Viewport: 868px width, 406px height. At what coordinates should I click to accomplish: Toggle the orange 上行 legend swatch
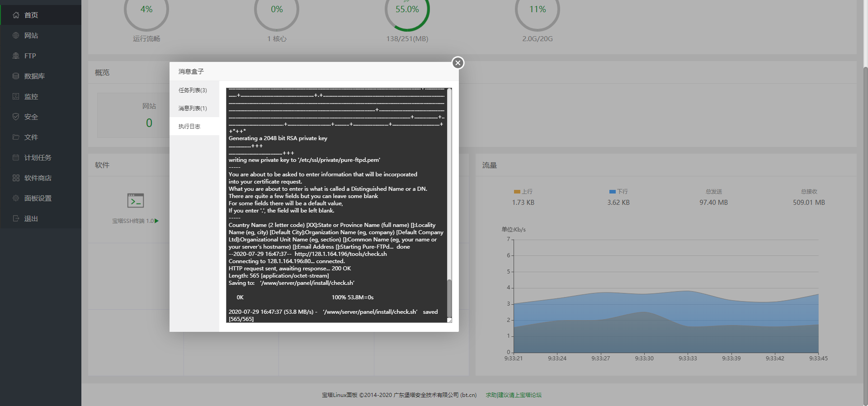[x=517, y=192]
